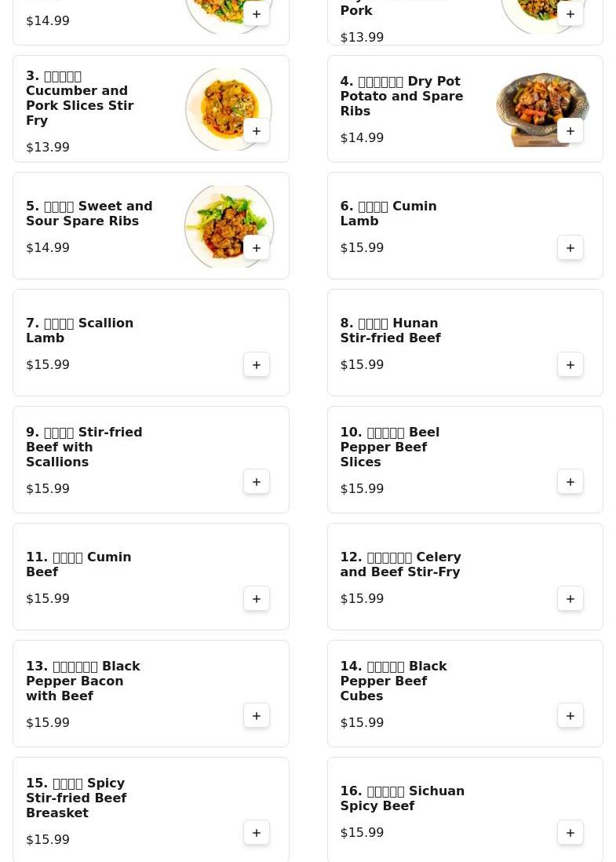The height and width of the screenshot is (862, 616).
Task: Add Black Pepper Bacon with Beef
Action: pos(256,716)
